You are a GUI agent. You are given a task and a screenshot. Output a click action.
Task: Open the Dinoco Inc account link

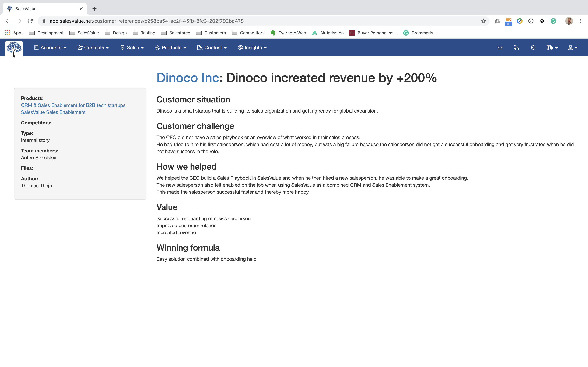pyautogui.click(x=188, y=78)
